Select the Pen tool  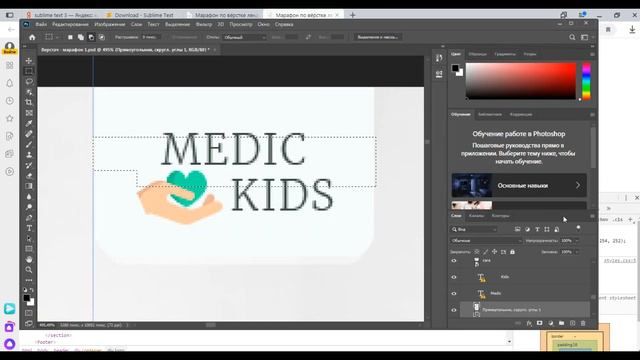tap(29, 218)
